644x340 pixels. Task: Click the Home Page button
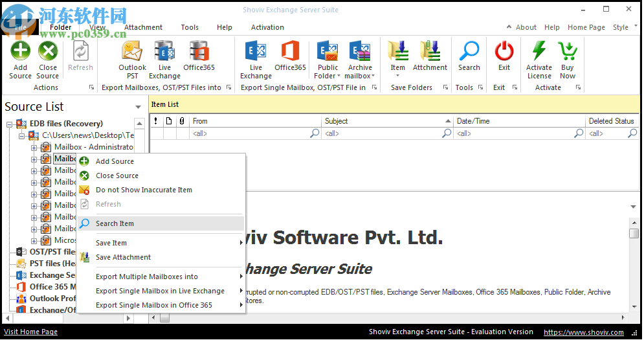coord(586,27)
